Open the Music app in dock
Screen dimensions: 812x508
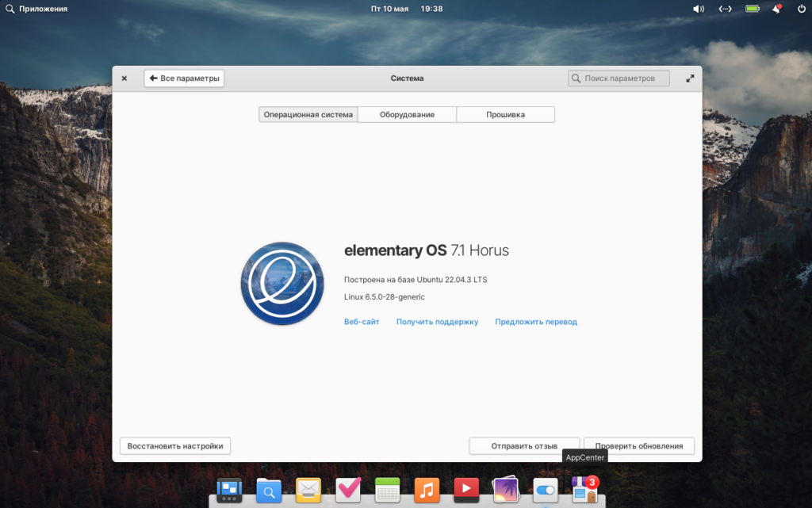(427, 490)
